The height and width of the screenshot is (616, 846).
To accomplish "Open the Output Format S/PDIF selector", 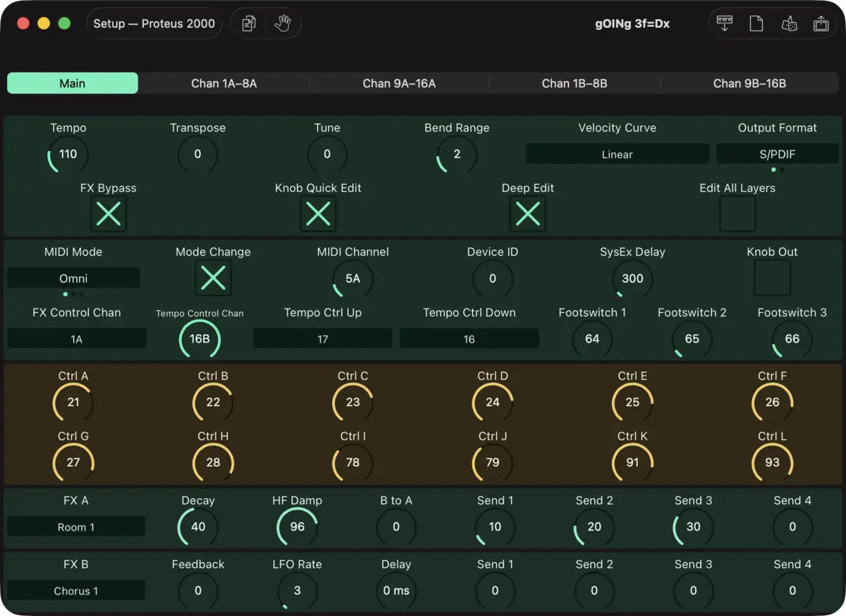I will pyautogui.click(x=778, y=154).
